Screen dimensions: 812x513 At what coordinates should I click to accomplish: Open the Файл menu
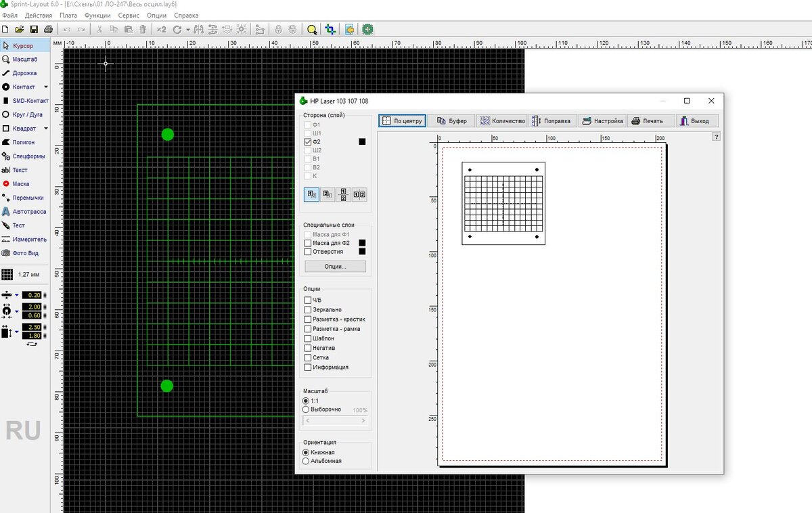coord(10,15)
